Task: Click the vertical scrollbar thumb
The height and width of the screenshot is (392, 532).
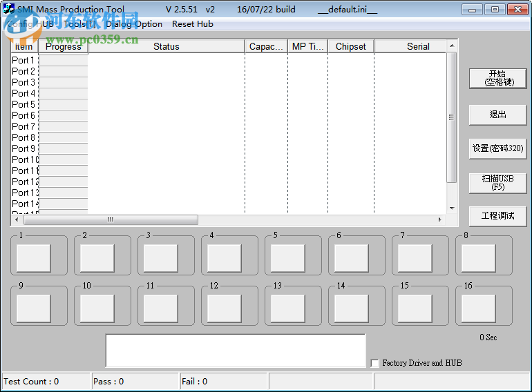Action: coord(452,117)
